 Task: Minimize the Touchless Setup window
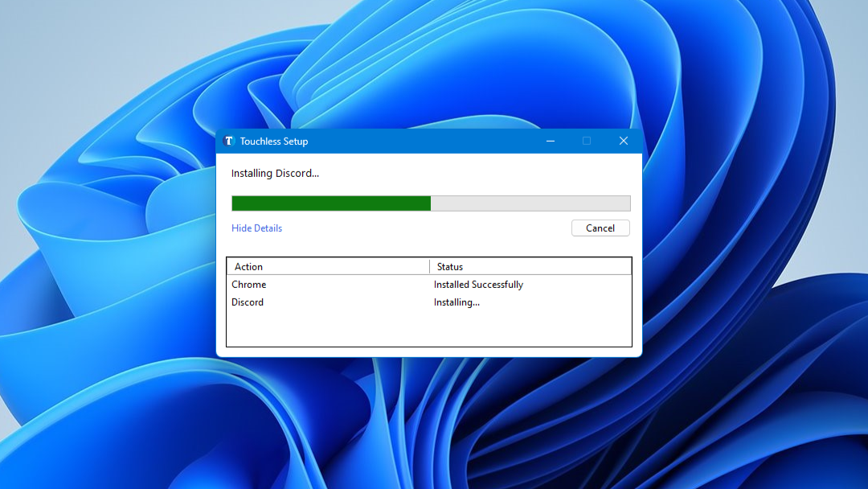551,142
